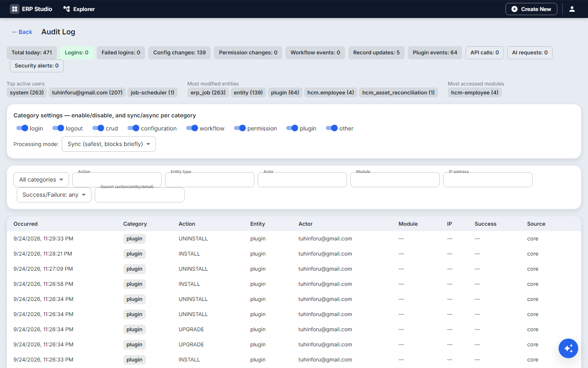The height and width of the screenshot is (368, 588).
Task: Click the AI requests: 0 chip
Action: pos(530,53)
